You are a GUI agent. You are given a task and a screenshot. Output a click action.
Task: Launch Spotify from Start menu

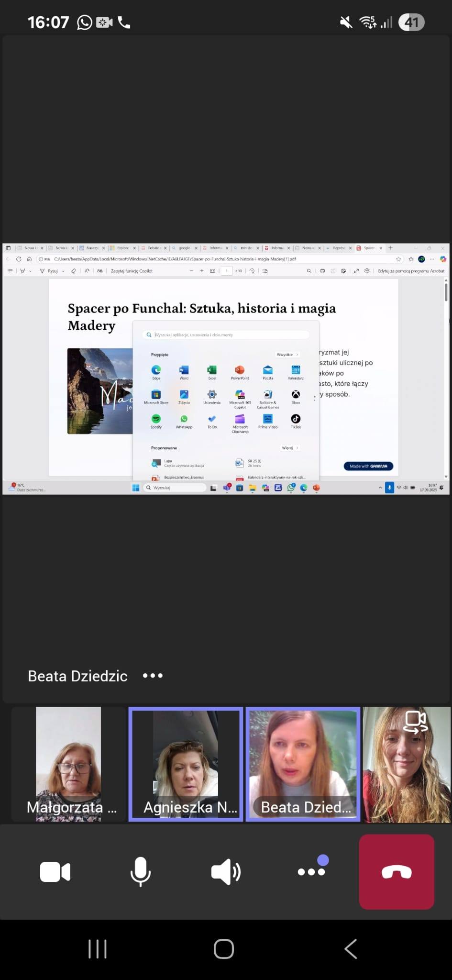click(156, 422)
